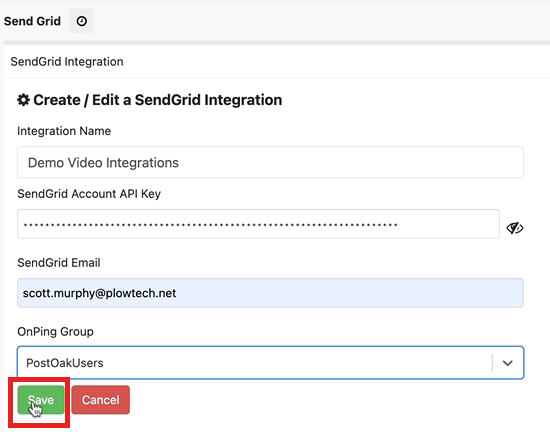Click the Create / Edit a SendGrid Integration heading
This screenshot has height=432, width=550.
pyautogui.click(x=157, y=100)
